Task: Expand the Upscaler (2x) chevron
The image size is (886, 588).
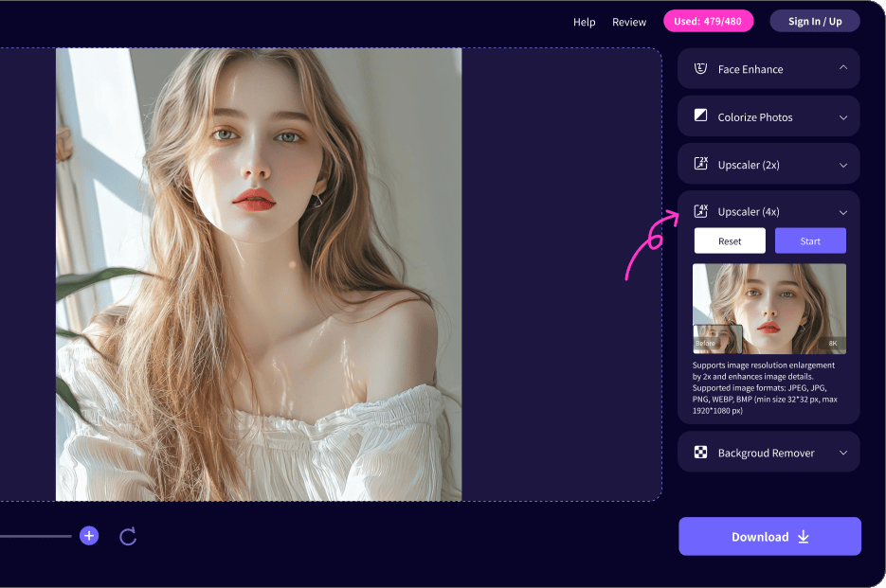Action: tap(843, 165)
